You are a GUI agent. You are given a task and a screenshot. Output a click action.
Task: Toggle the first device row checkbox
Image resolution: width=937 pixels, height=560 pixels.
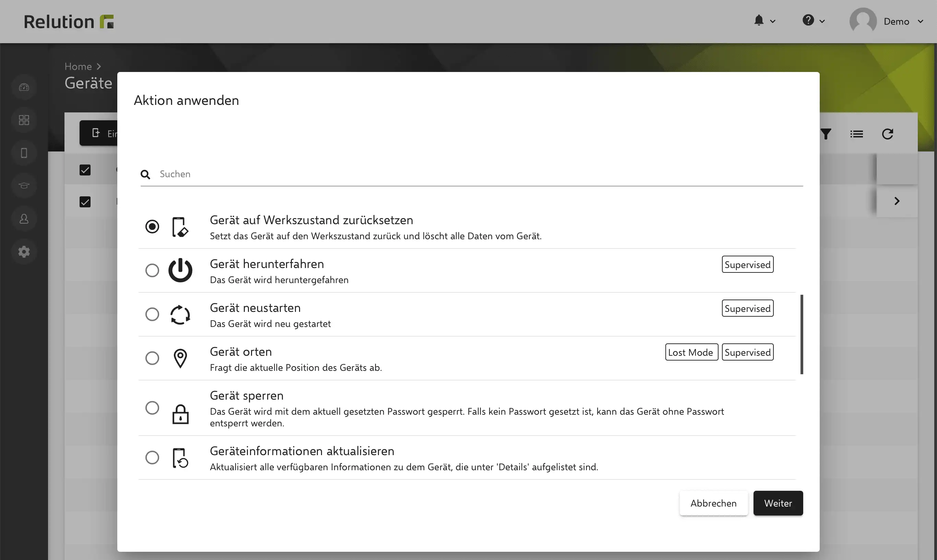(85, 170)
